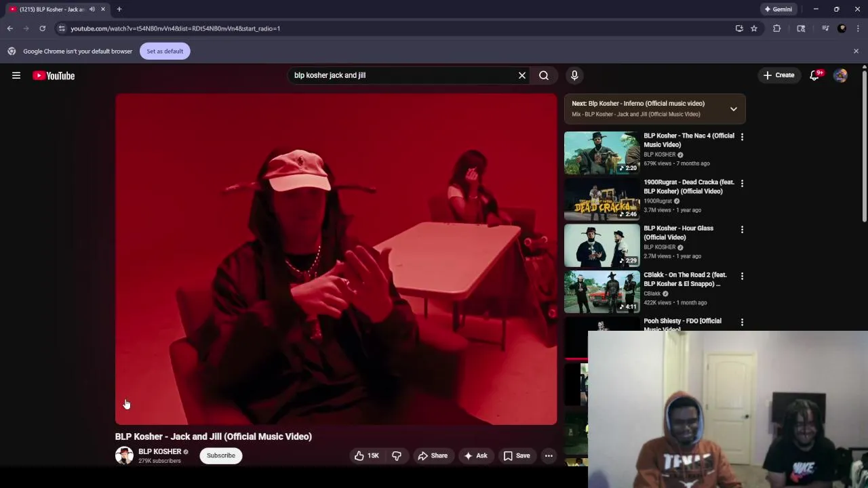Open Gemini in Chrome
Image resolution: width=868 pixels, height=488 pixels.
(778, 9)
